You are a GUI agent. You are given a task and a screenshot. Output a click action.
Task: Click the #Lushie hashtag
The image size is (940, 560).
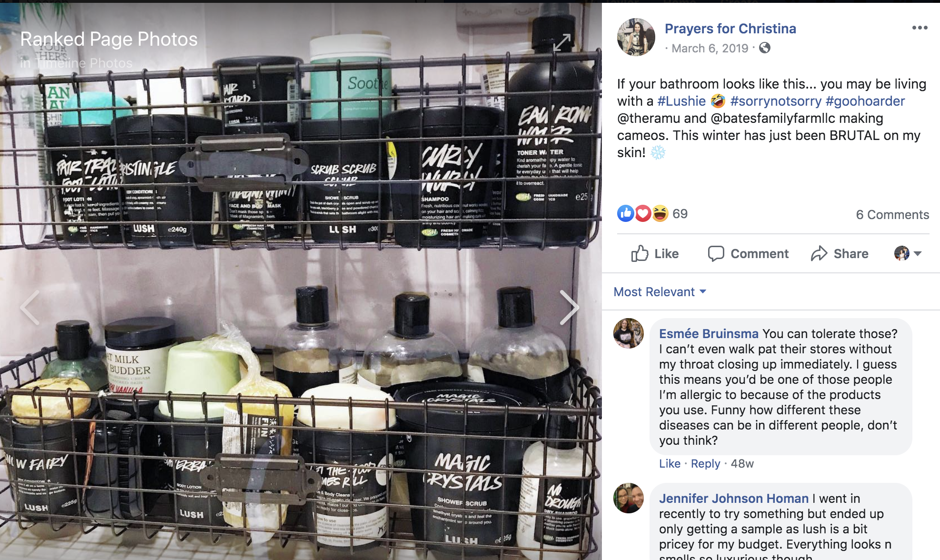pos(681,101)
